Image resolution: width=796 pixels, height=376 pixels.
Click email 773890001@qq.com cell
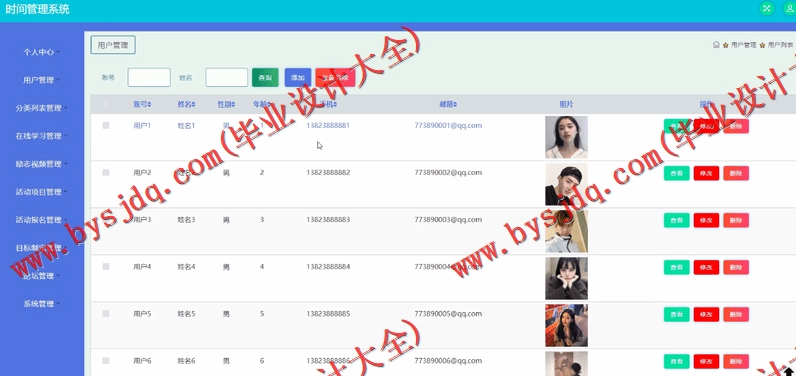point(448,125)
